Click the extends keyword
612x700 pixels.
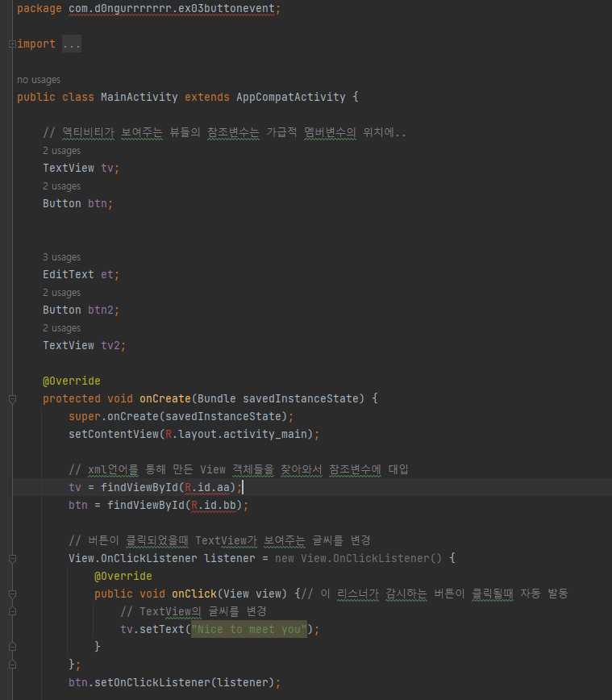(207, 97)
